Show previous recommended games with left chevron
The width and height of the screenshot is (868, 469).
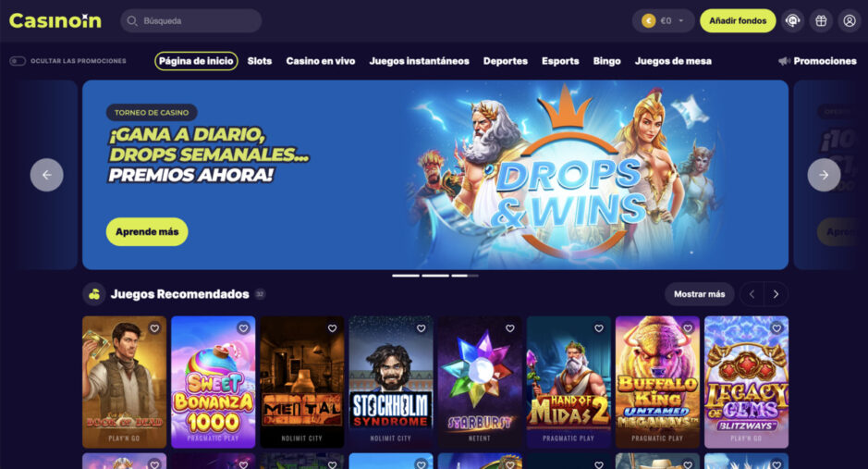click(x=752, y=294)
